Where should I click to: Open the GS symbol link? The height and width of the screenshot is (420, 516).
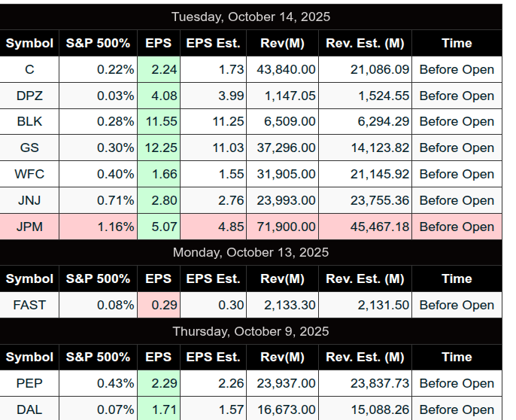[x=29, y=148]
